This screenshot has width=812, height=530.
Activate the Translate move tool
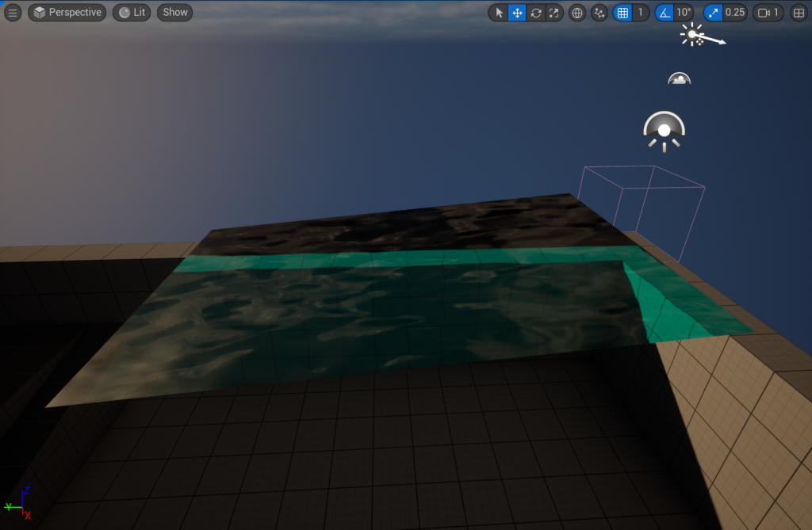pos(517,13)
